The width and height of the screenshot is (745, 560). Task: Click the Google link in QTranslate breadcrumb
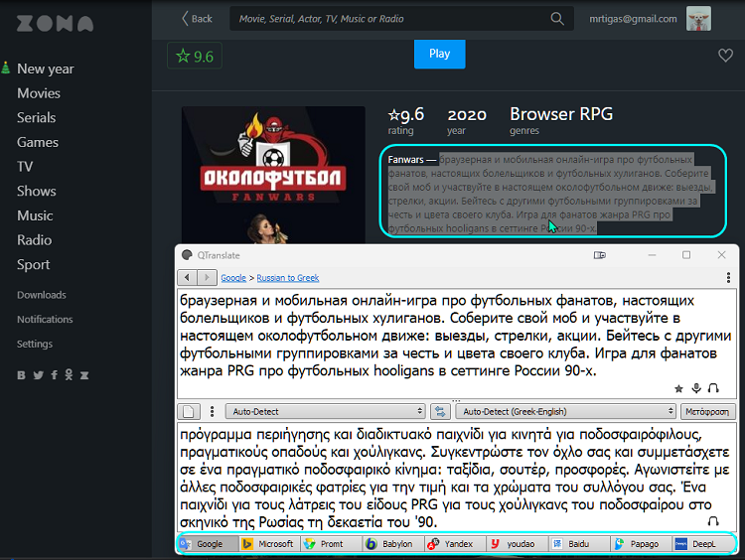233,278
